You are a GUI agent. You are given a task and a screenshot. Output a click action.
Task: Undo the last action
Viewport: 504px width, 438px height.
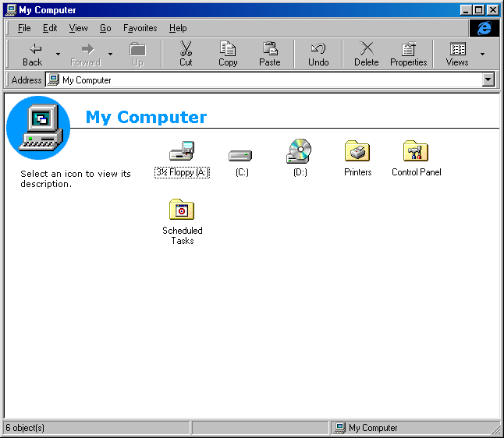[x=318, y=54]
